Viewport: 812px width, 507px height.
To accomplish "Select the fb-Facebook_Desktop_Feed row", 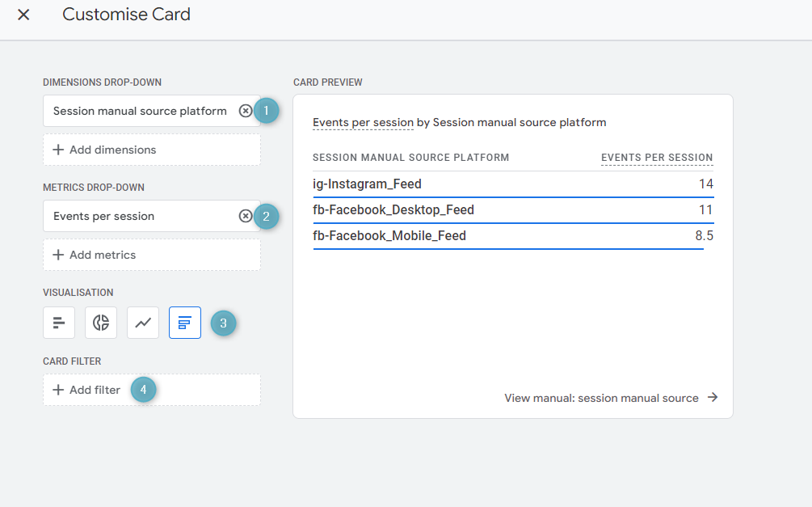I will 513,210.
